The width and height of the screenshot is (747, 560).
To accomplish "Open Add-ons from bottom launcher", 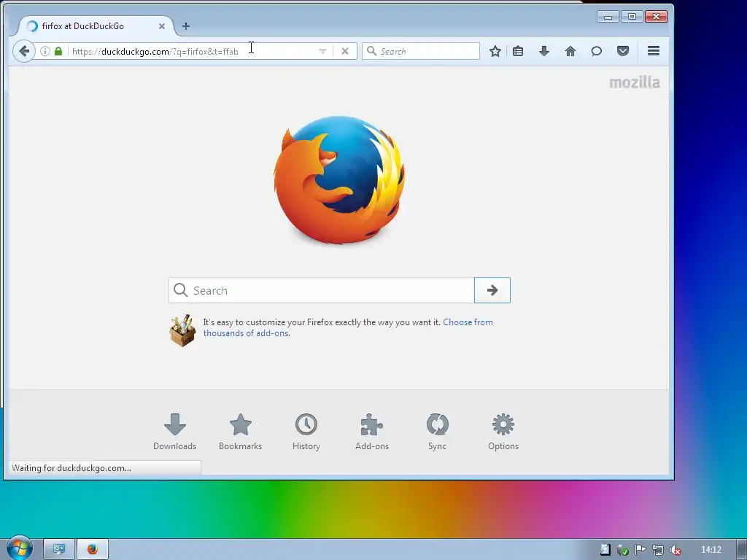I will pos(371,432).
